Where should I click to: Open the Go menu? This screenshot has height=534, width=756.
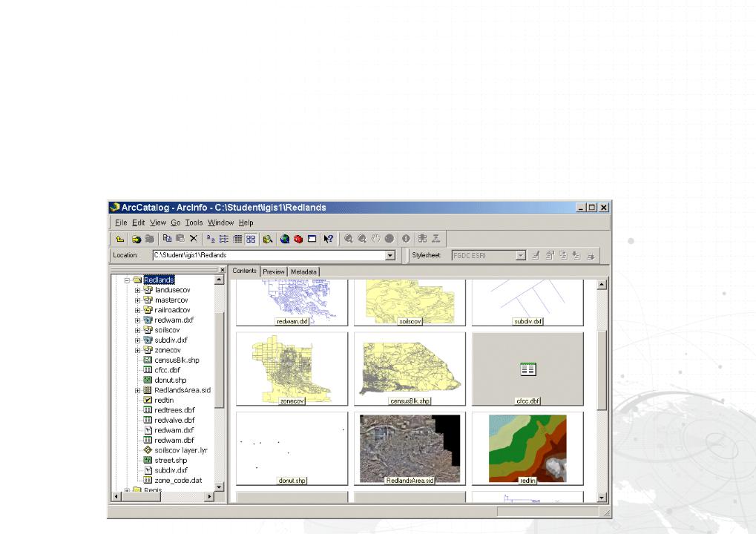coord(176,222)
